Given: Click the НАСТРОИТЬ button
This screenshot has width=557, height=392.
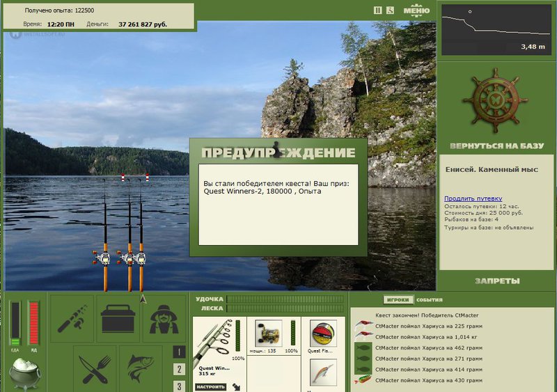Looking at the screenshot, I should pyautogui.click(x=210, y=386).
